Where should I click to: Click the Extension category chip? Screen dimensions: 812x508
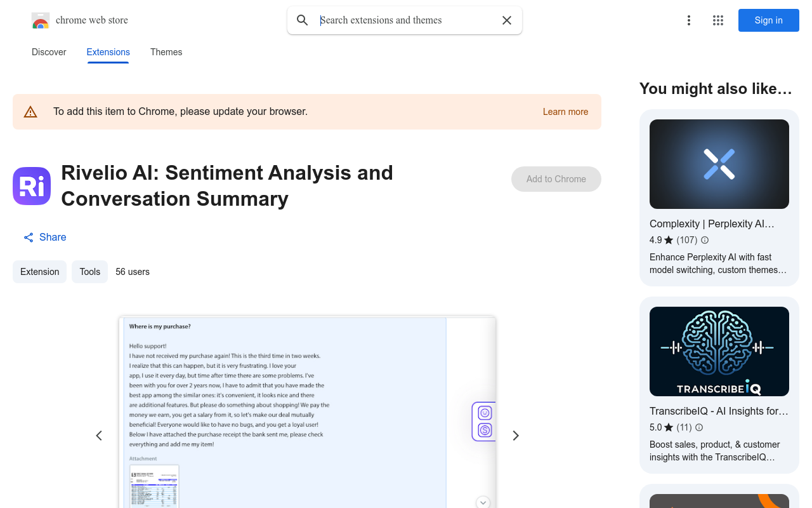pos(39,272)
